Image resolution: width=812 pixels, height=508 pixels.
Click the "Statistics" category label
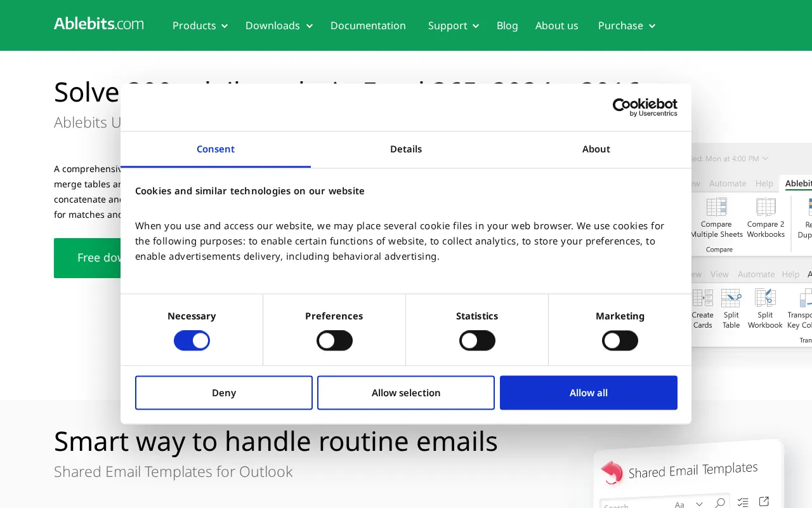pyautogui.click(x=477, y=316)
